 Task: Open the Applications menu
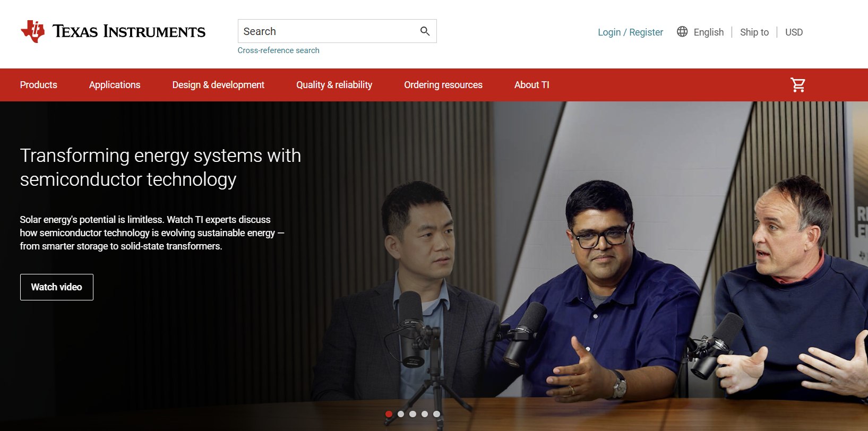[x=115, y=85]
